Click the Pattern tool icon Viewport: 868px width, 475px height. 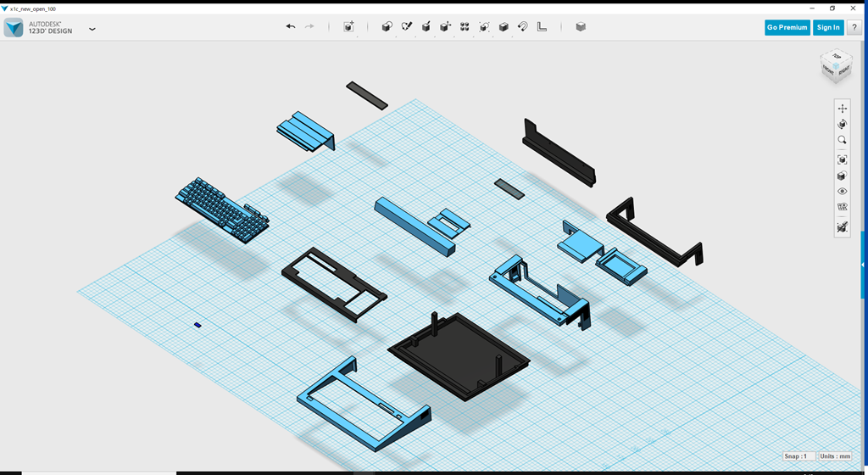point(465,27)
